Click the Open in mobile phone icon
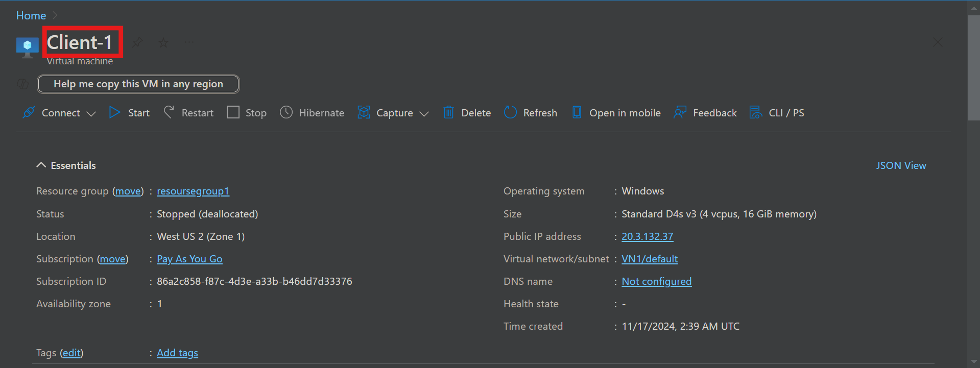The height and width of the screenshot is (368, 980). coord(577,112)
